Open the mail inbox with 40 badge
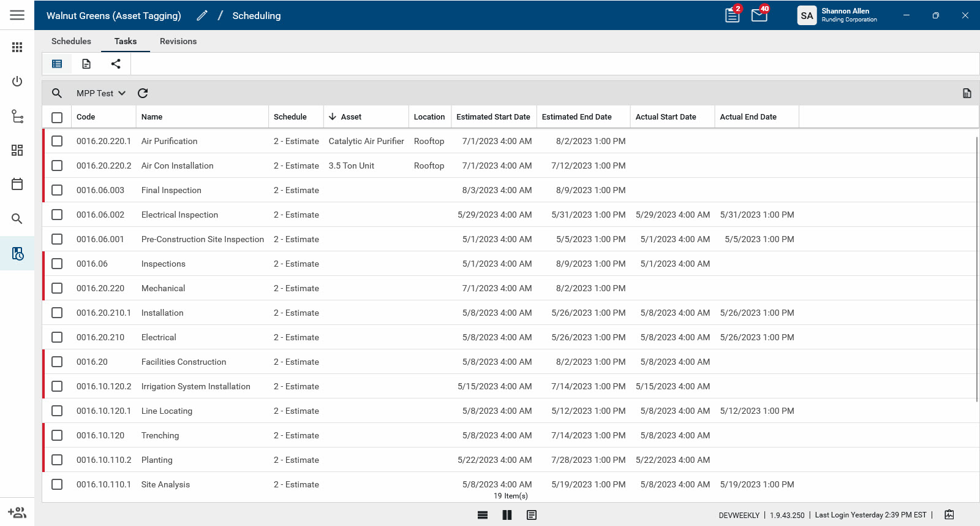 coord(759,15)
